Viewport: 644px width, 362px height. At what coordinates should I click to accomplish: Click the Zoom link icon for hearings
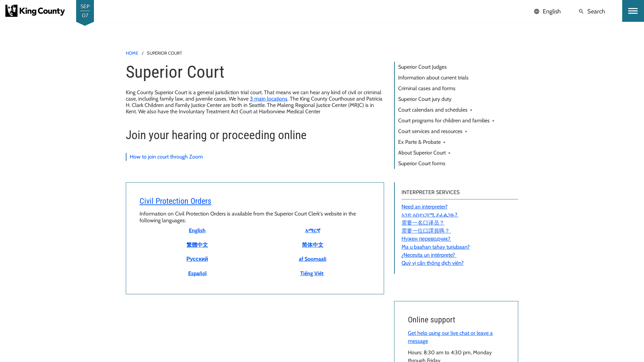166,157
